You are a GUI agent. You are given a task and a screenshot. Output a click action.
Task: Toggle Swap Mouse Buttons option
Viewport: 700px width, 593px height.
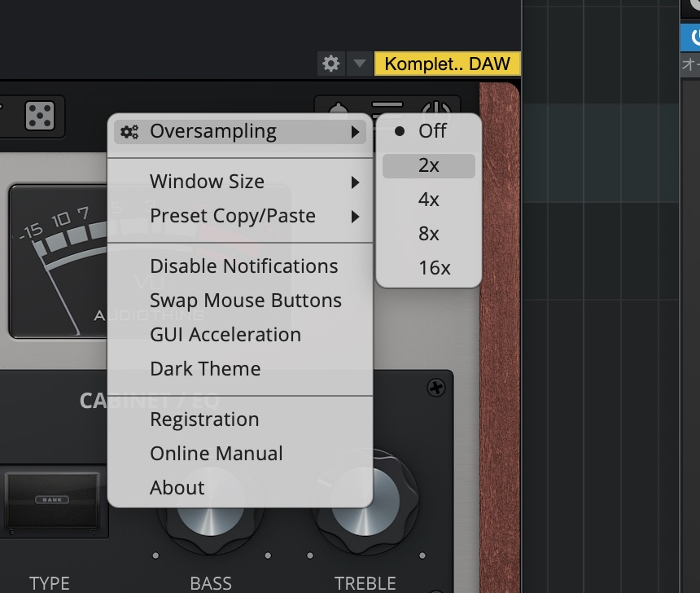tap(245, 301)
